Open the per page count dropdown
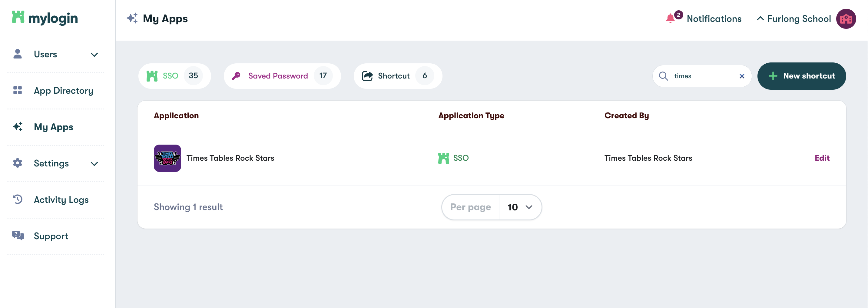 (519, 207)
